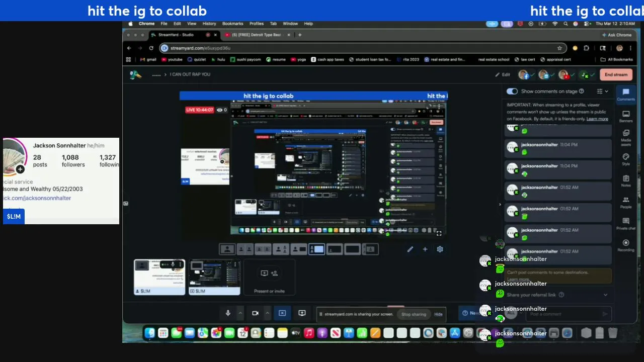Open Music app from the Dock
The width and height of the screenshot is (644, 362).
click(309, 333)
